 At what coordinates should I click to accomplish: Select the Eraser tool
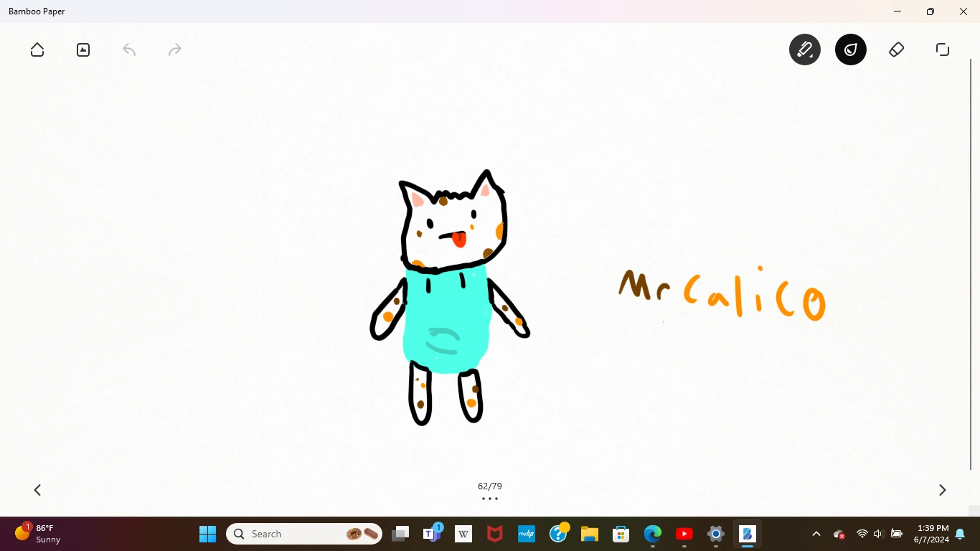[896, 50]
